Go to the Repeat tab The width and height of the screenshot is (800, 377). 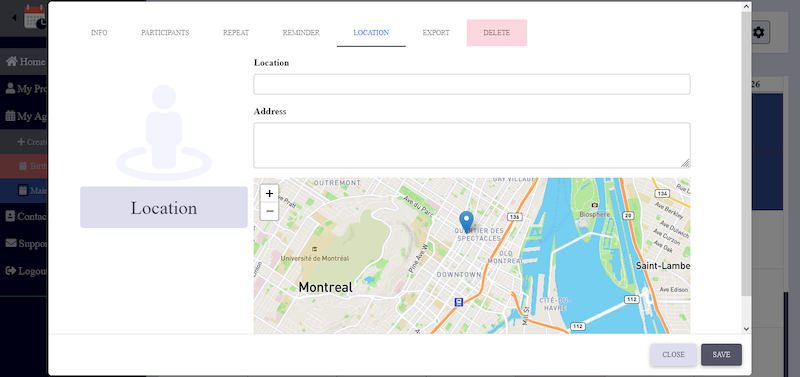[236, 33]
